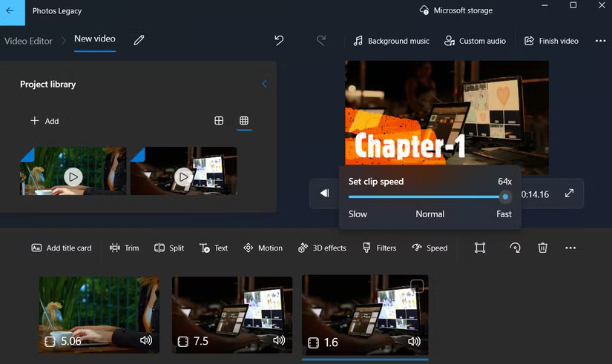Collapse the Project library panel
The image size is (612, 364).
click(264, 84)
